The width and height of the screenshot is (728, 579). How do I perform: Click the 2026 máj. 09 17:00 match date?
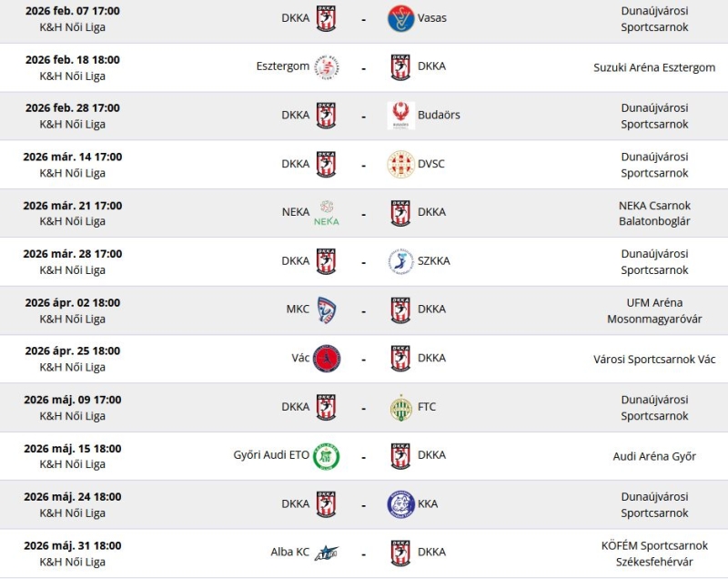click(x=73, y=400)
